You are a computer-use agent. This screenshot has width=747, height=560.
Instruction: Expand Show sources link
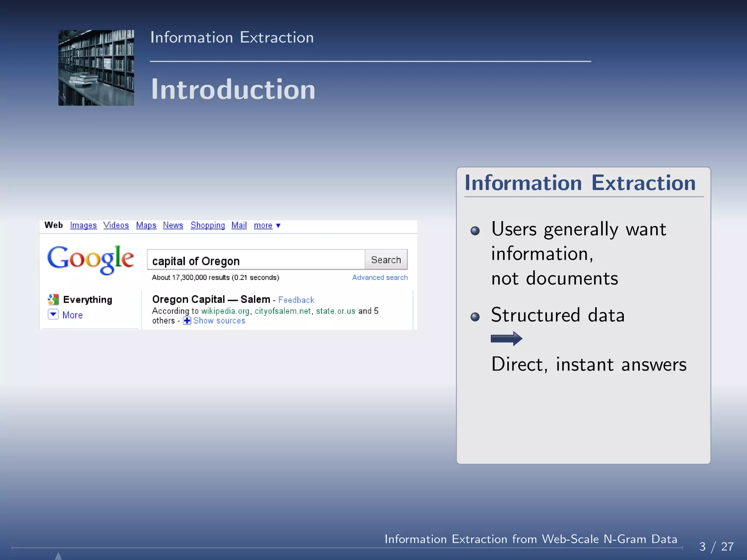[x=219, y=321]
